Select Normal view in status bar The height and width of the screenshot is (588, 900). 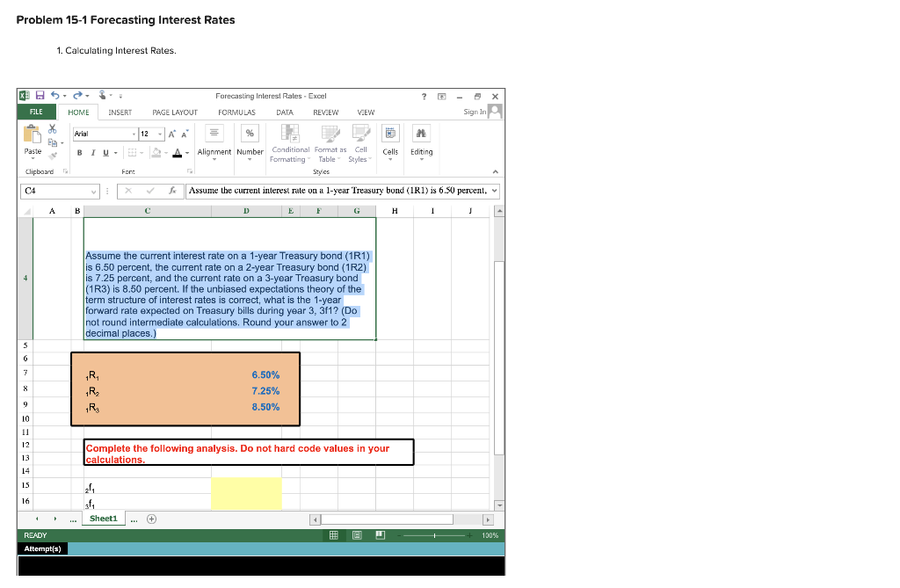[x=335, y=535]
